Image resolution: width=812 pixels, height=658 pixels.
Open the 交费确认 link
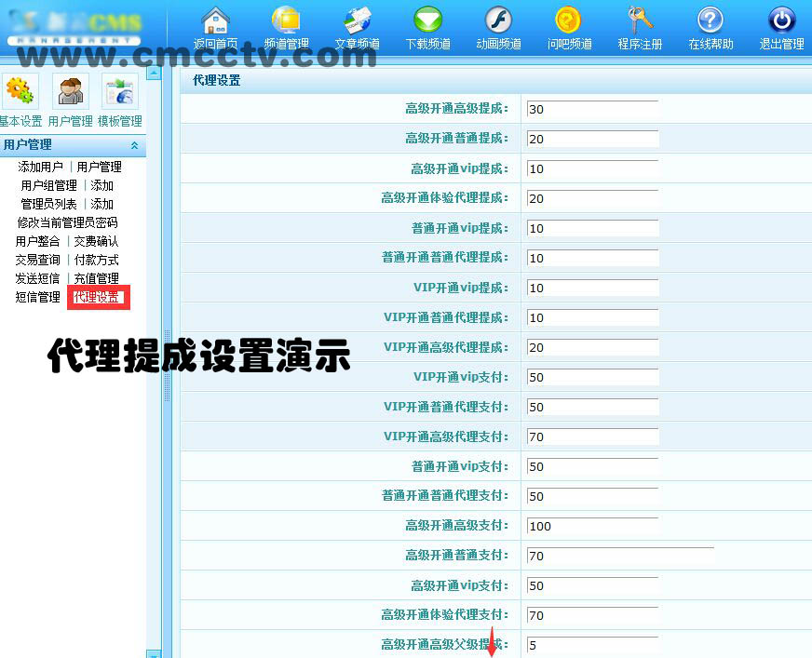[96, 241]
